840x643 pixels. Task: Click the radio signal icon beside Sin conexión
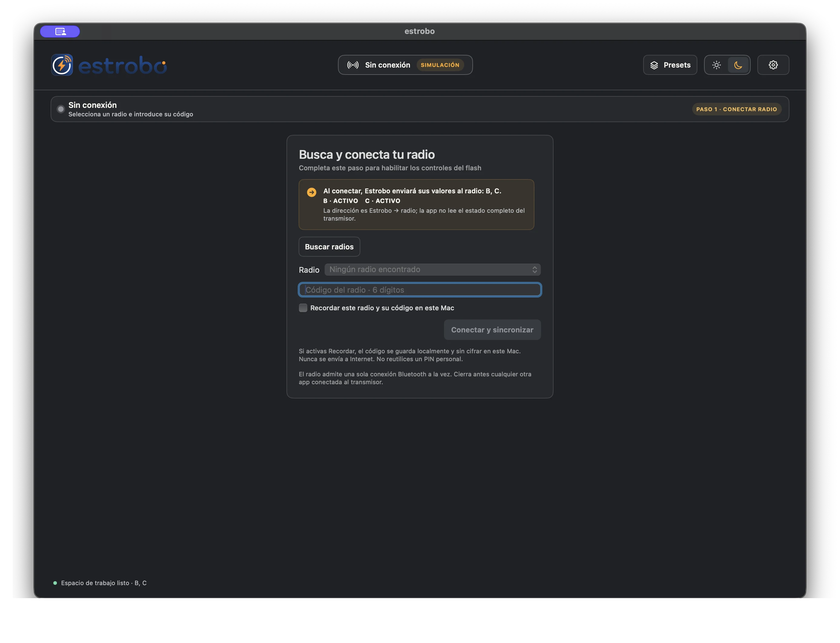point(353,65)
